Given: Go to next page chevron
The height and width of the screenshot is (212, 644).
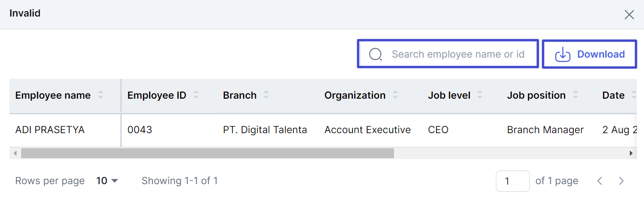Looking at the screenshot, I should point(621,181).
